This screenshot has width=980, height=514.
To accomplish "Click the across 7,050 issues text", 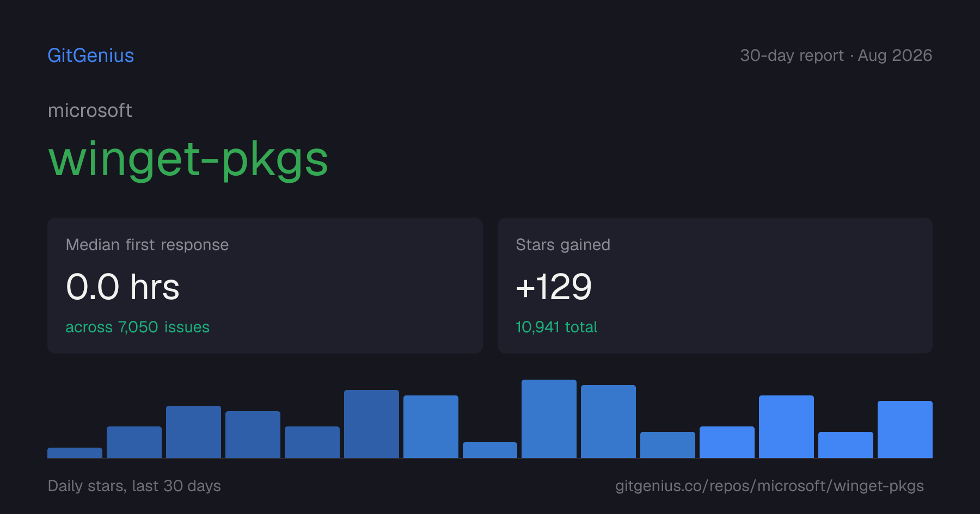I will [137, 327].
